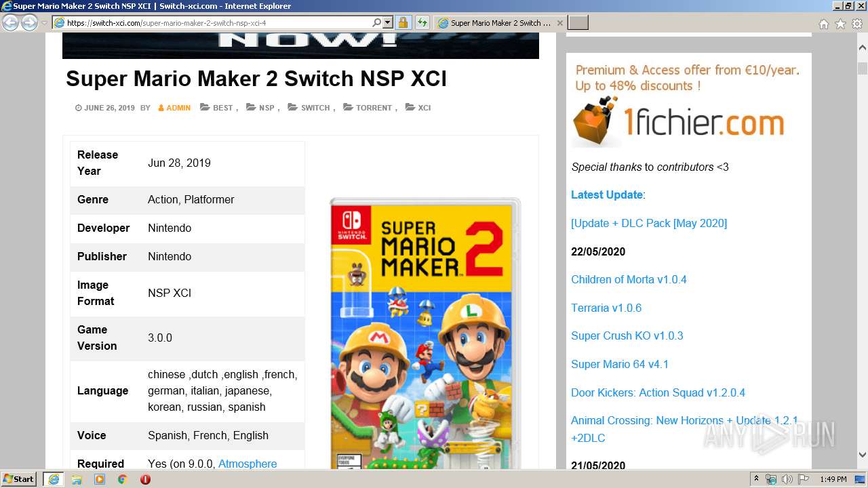The image size is (868, 488).
Task: Click the folder icon beside NSP
Action: point(250,107)
